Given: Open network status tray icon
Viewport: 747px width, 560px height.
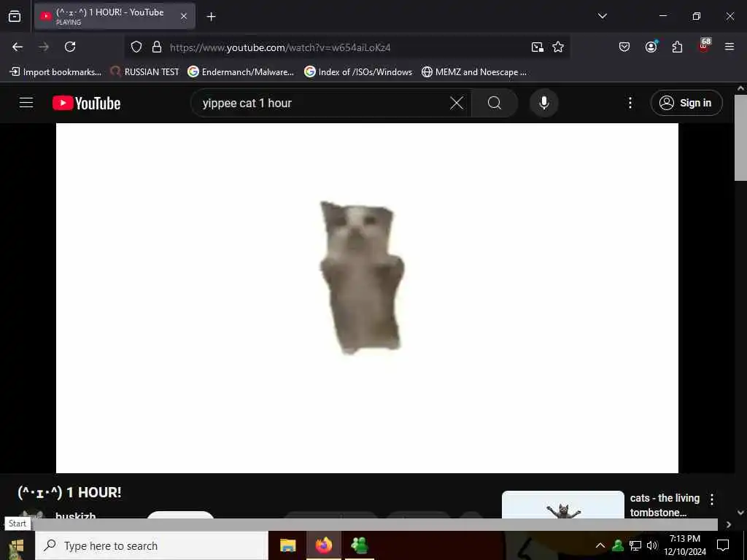Looking at the screenshot, I should point(635,545).
